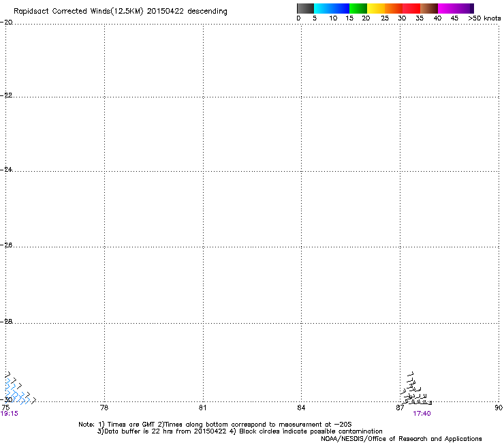Click the '>50 knots' legend label
The height and width of the screenshot is (443, 504).
coord(484,18)
